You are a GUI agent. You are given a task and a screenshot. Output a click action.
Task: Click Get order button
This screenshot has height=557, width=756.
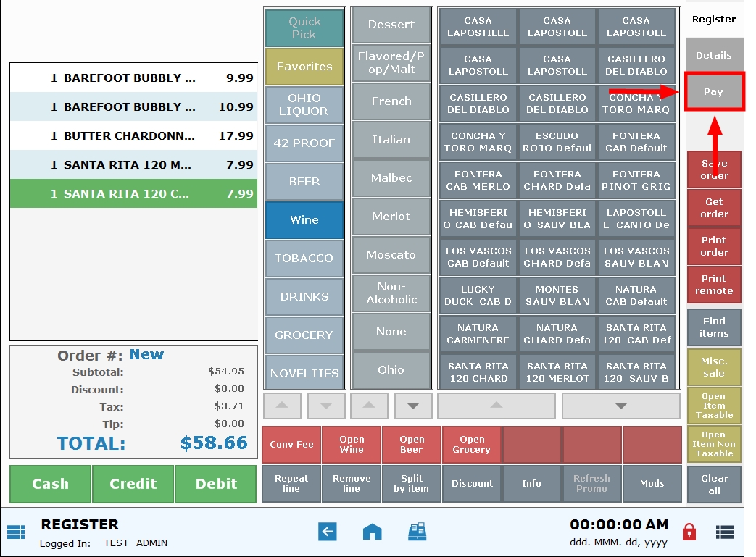point(714,208)
